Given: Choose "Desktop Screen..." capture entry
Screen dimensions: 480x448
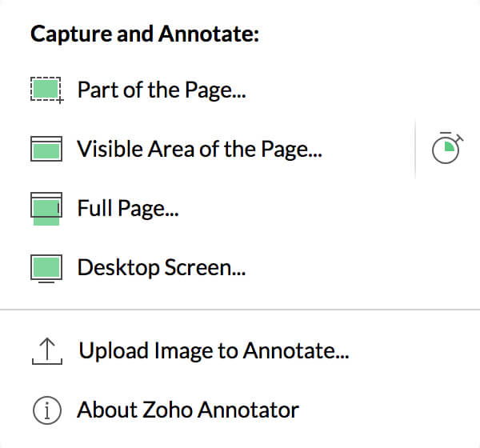Looking at the screenshot, I should (x=162, y=268).
